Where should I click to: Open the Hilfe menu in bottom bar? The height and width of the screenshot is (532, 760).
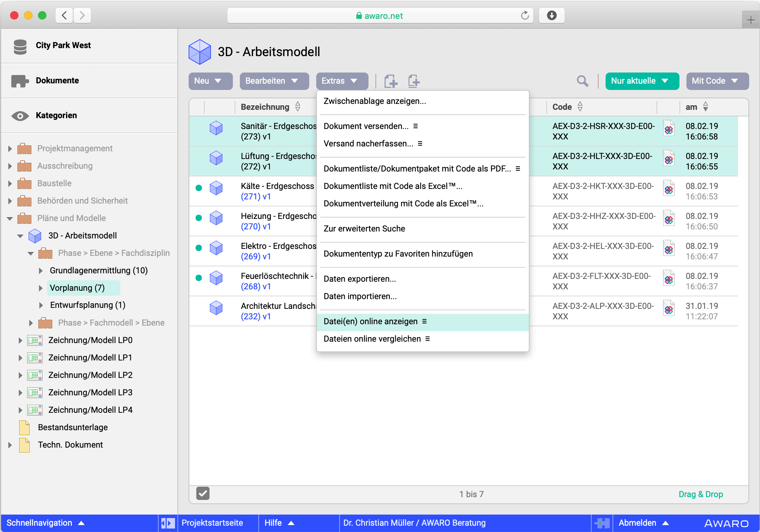click(x=280, y=523)
